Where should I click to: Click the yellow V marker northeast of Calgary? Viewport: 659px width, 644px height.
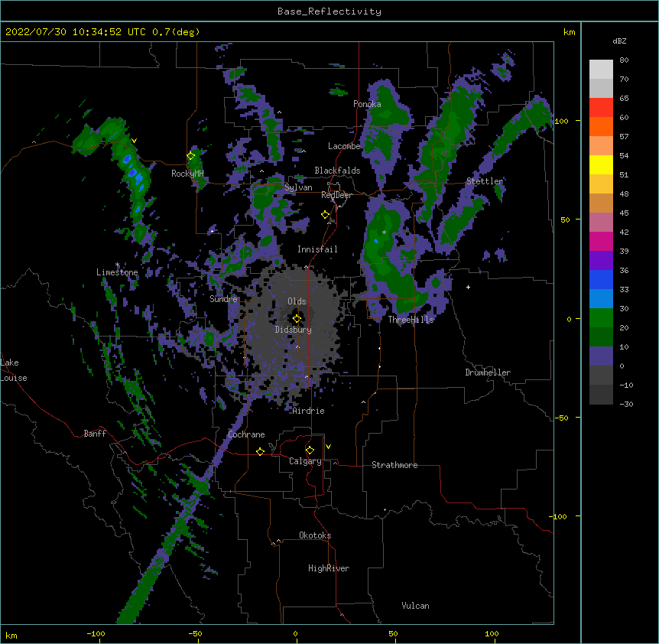pos(328,447)
